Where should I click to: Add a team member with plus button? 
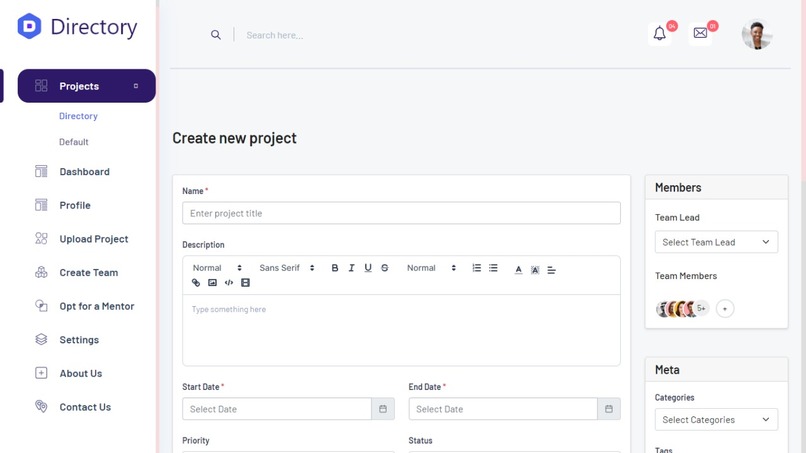click(x=725, y=309)
